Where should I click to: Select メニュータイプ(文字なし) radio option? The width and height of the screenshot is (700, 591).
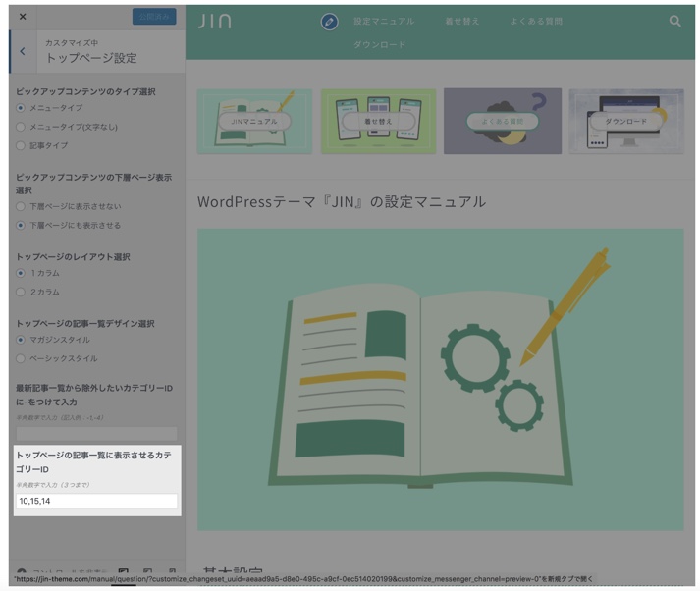click(x=21, y=127)
